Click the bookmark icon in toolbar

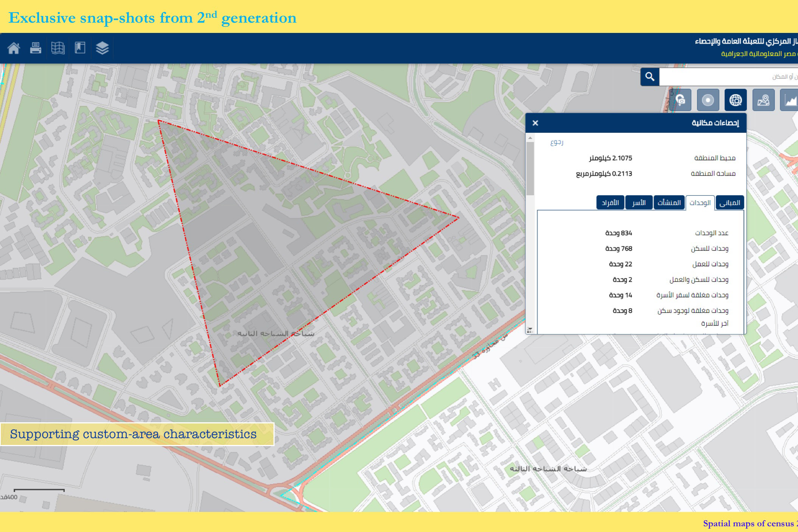click(80, 48)
